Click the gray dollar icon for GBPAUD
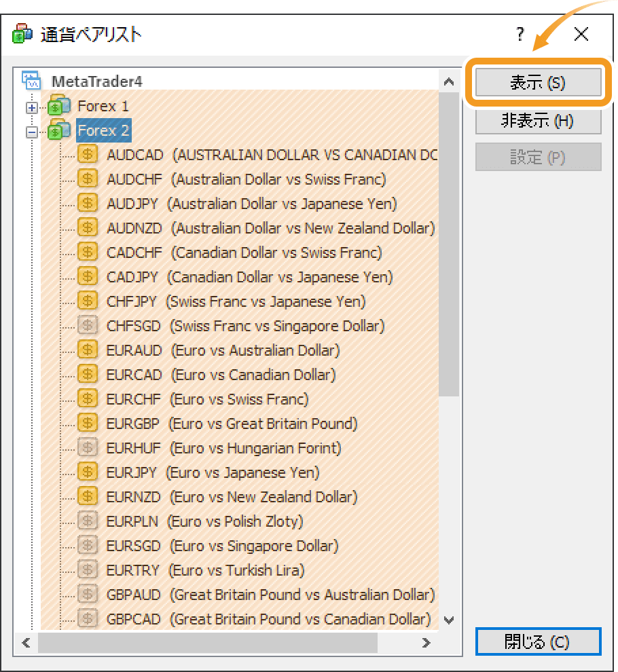 tap(88, 594)
